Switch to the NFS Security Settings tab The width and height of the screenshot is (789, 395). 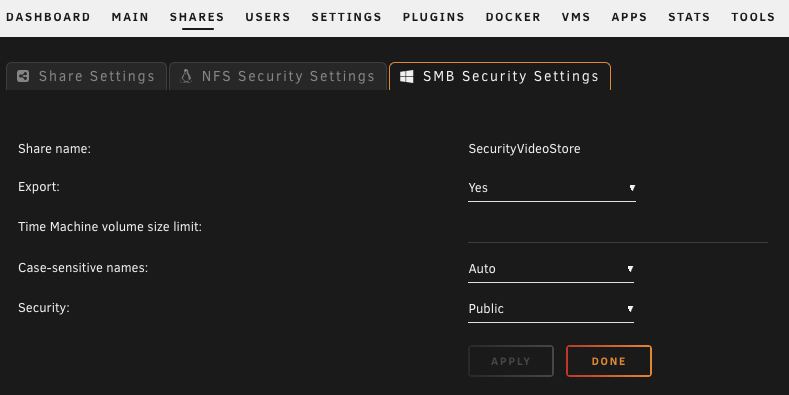pos(278,76)
